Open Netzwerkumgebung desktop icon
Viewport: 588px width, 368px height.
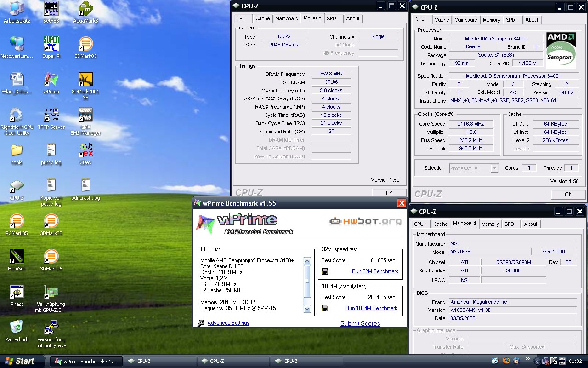(x=17, y=44)
